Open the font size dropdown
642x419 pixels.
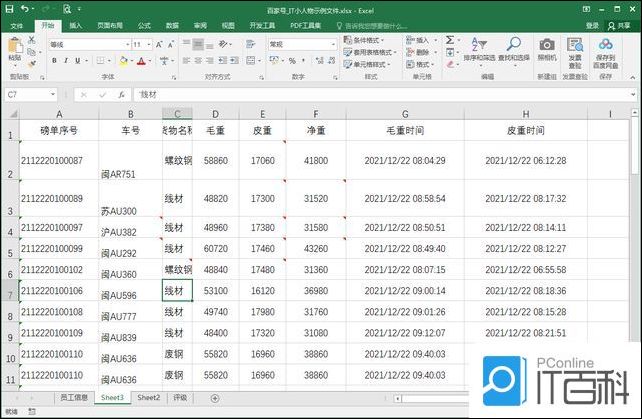149,44
